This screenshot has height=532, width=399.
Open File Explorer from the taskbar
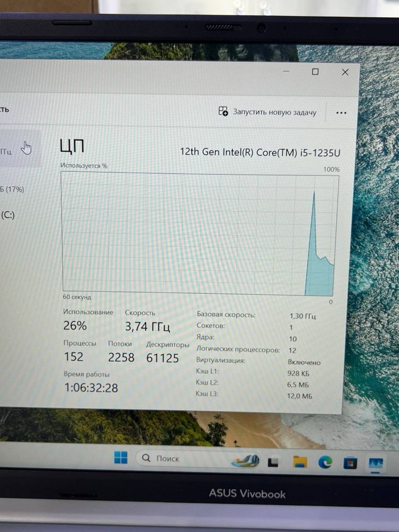click(x=300, y=462)
